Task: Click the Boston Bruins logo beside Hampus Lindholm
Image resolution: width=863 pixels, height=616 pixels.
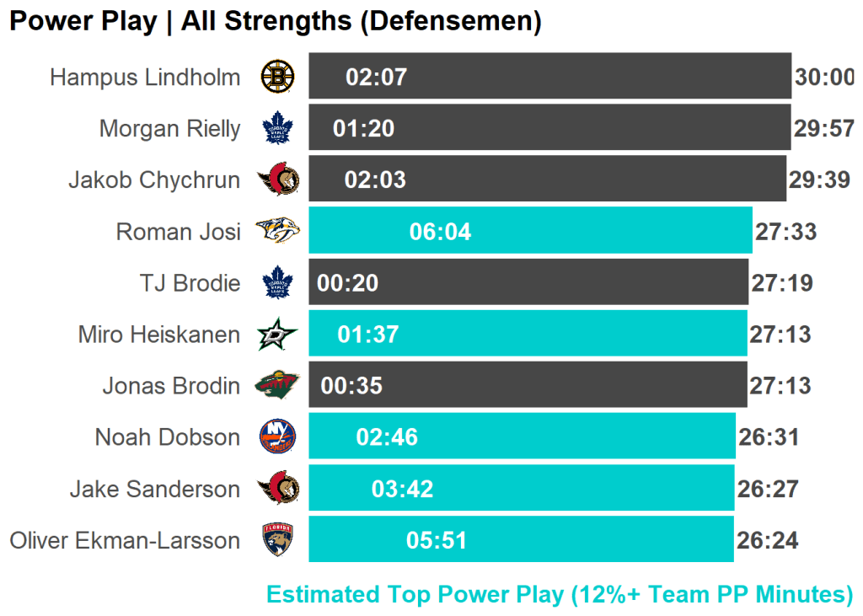Action: 277,77
